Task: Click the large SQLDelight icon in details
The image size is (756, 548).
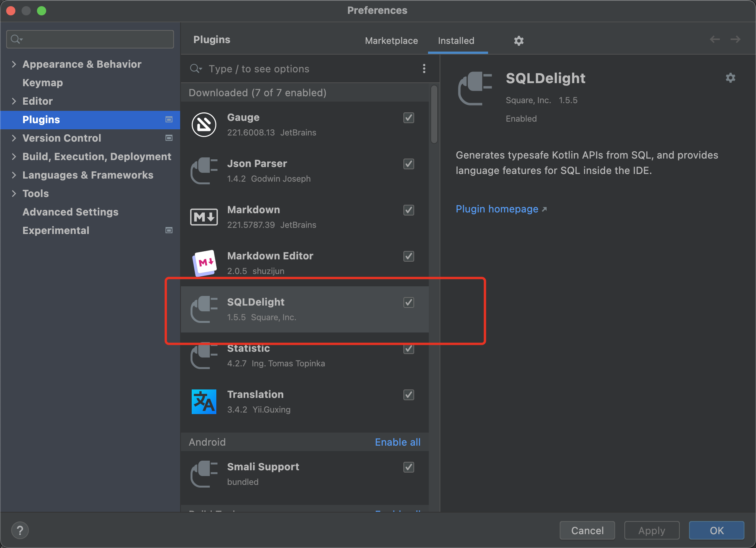Action: point(476,89)
